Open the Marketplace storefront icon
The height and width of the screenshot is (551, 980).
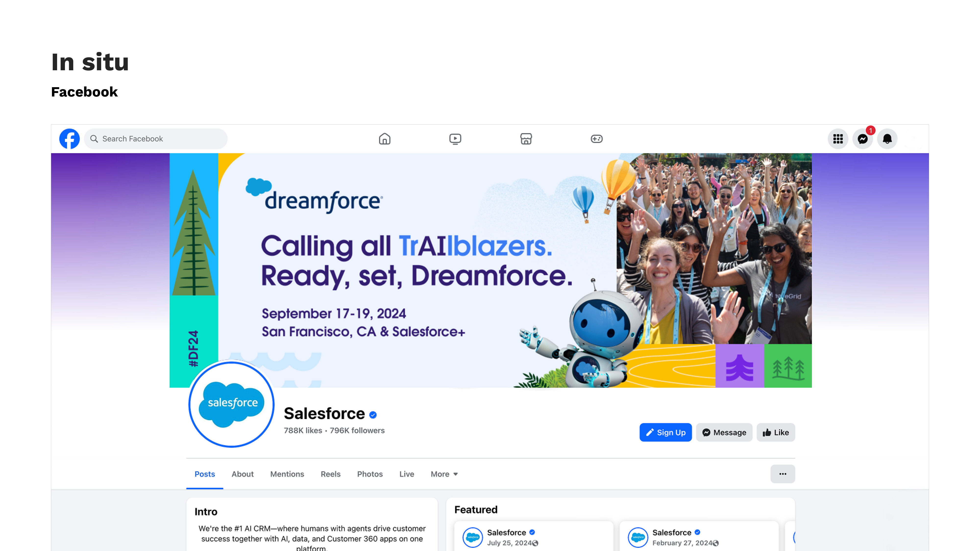tap(526, 139)
